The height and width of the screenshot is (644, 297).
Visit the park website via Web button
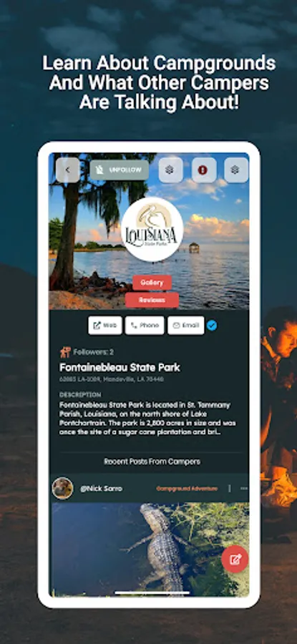tap(105, 326)
